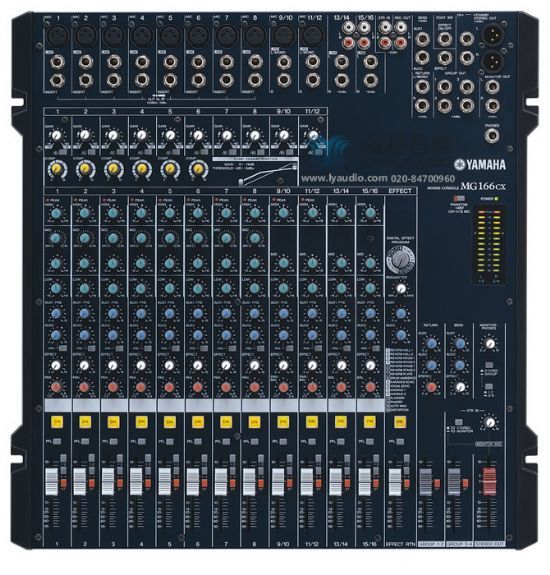The width and height of the screenshot is (550, 575).
Task: Toggle the yellow ON button for channel 1
Action: point(57,422)
